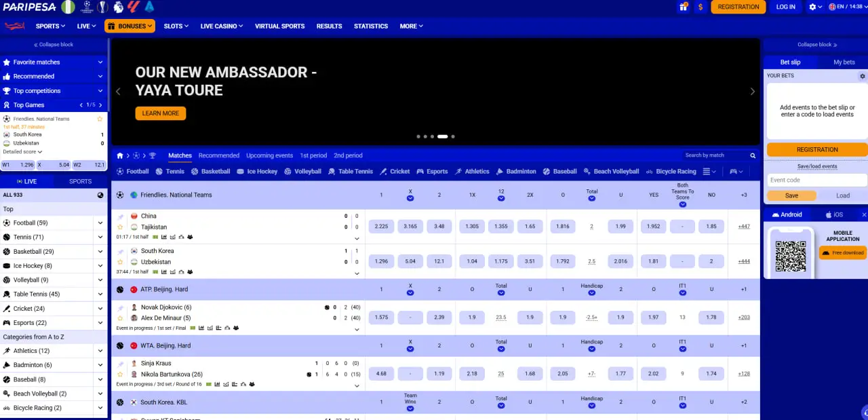The image size is (868, 420).
Task: Favorite the South Korea vs Uzbekistan star
Action: point(121,262)
